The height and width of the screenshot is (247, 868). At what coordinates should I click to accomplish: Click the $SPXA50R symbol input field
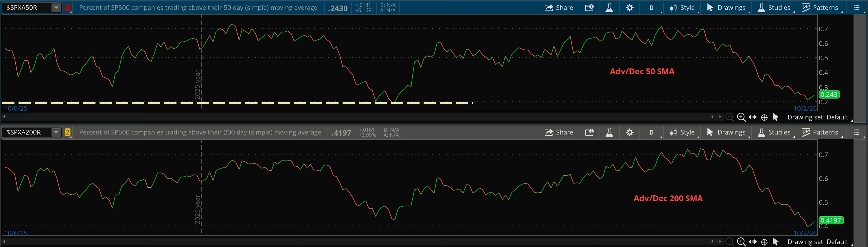(x=27, y=8)
